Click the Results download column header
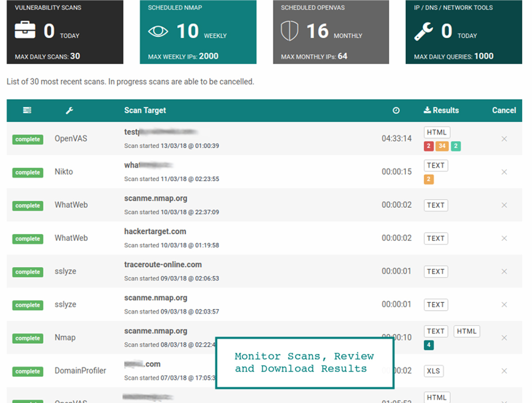Image resolution: width=532 pixels, height=403 pixels. tap(441, 110)
